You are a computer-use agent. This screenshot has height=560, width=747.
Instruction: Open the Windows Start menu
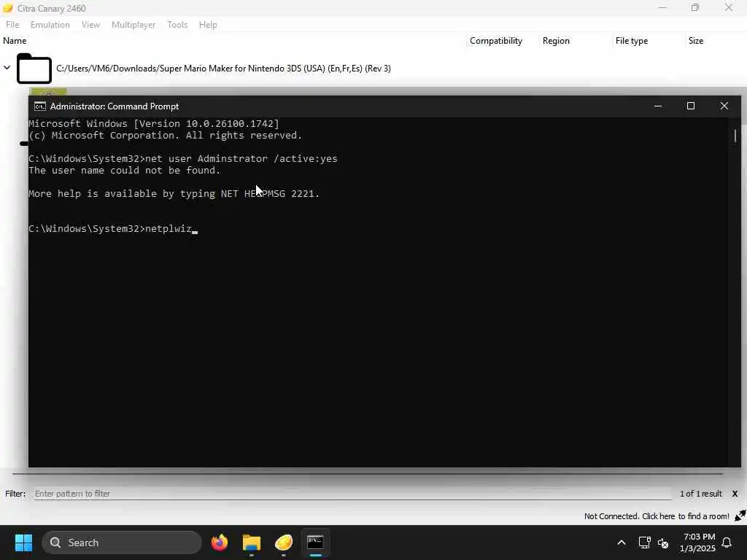(x=23, y=542)
